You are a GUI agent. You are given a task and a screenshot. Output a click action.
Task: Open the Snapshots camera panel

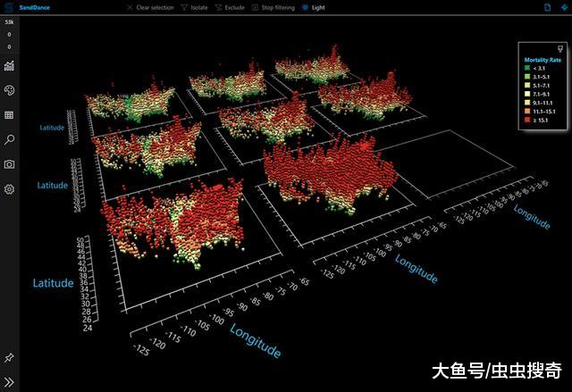pyautogui.click(x=10, y=164)
